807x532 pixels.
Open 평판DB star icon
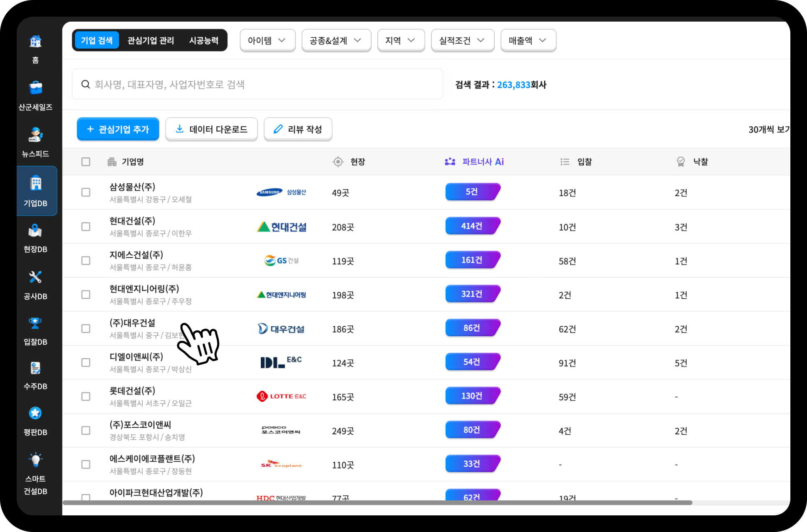coord(35,413)
